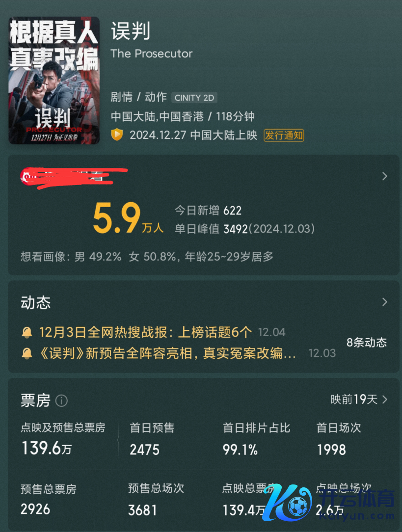Open the 误判 movie poster thumbnail
Viewport: 402px width, 532px height.
pos(54,81)
